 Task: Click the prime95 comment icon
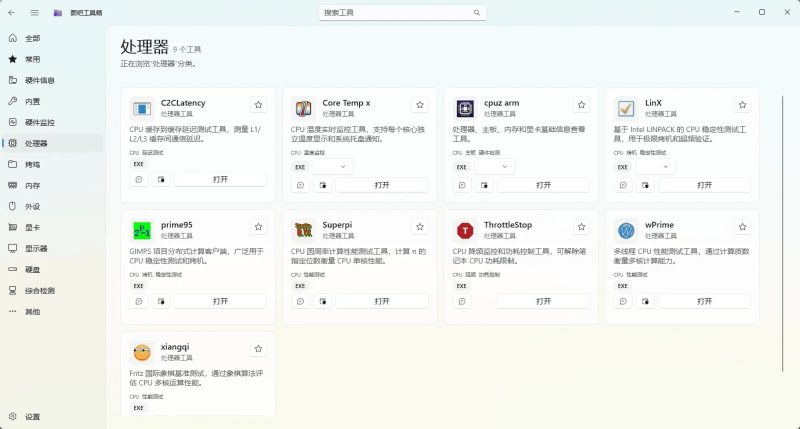[139, 301]
